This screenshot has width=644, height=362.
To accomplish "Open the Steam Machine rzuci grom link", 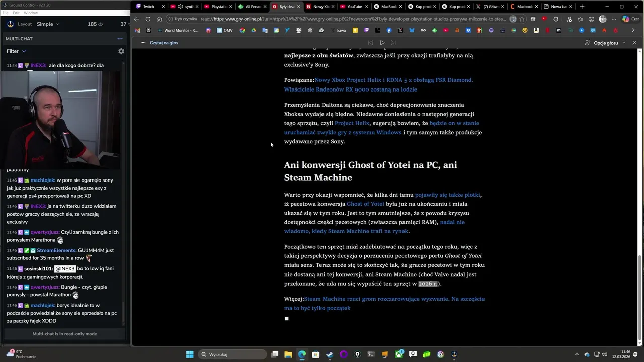I will coord(384,303).
